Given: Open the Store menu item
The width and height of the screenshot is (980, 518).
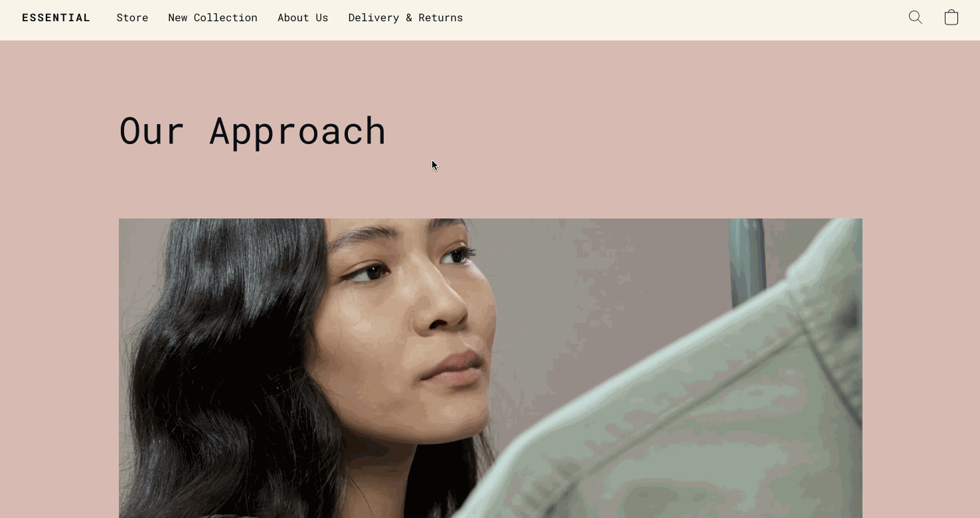Looking at the screenshot, I should point(132,18).
